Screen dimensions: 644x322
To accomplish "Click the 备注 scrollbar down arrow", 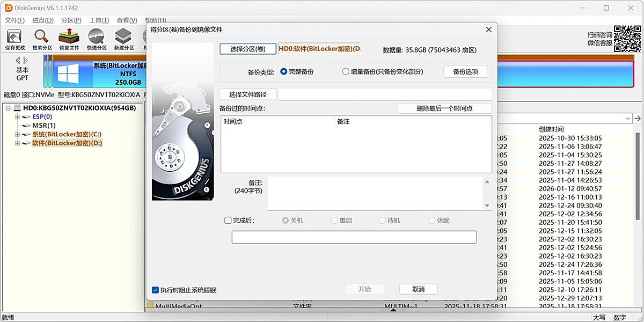I will pos(487,206).
